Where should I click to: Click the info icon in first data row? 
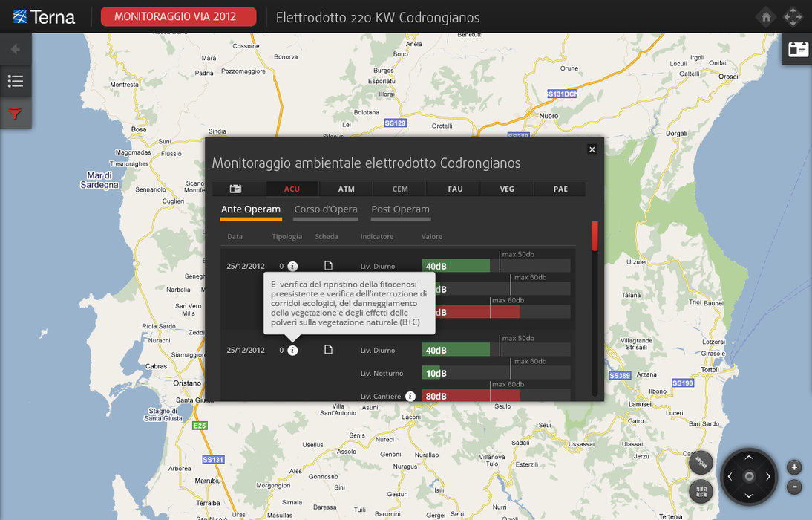(292, 266)
